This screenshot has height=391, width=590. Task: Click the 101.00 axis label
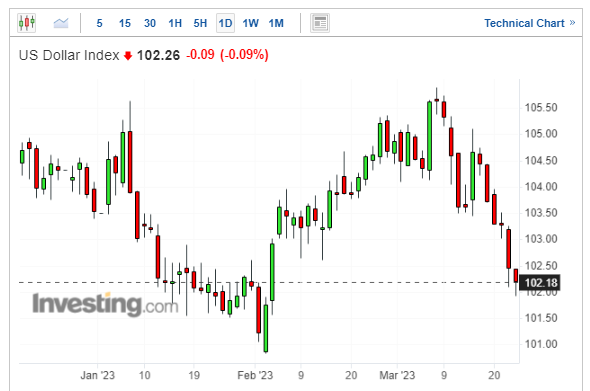(x=541, y=344)
